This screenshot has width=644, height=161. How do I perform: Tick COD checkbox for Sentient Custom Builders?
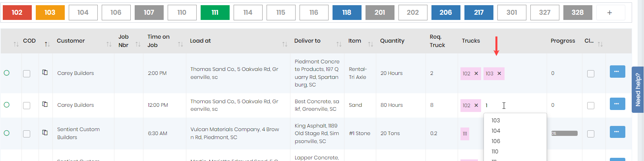(x=27, y=134)
